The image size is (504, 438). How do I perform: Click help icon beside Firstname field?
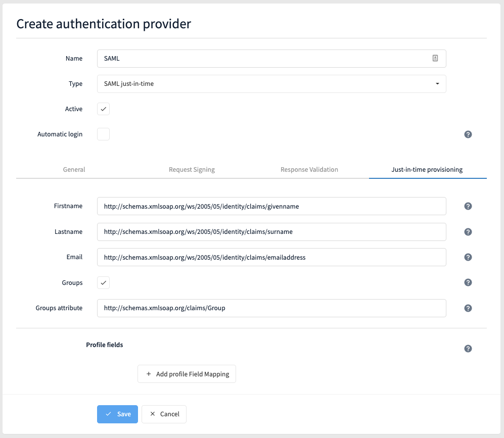point(468,206)
